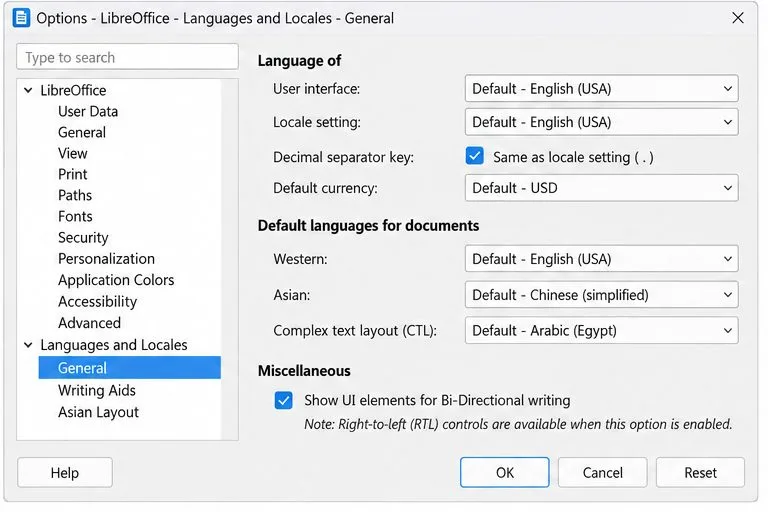Viewport: 768px width, 512px height.
Task: Open the Complex text layout dropdown
Action: (601, 331)
